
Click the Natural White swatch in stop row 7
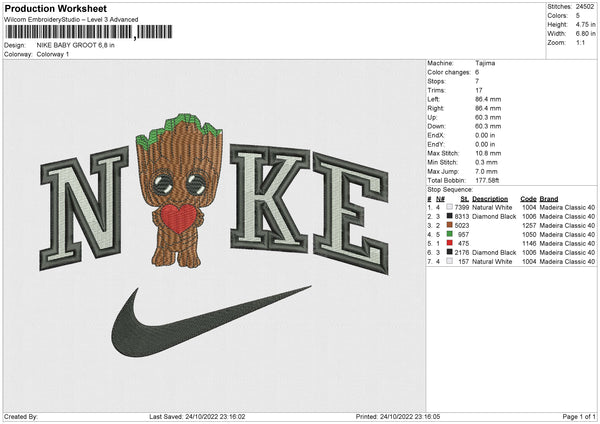[450, 261]
